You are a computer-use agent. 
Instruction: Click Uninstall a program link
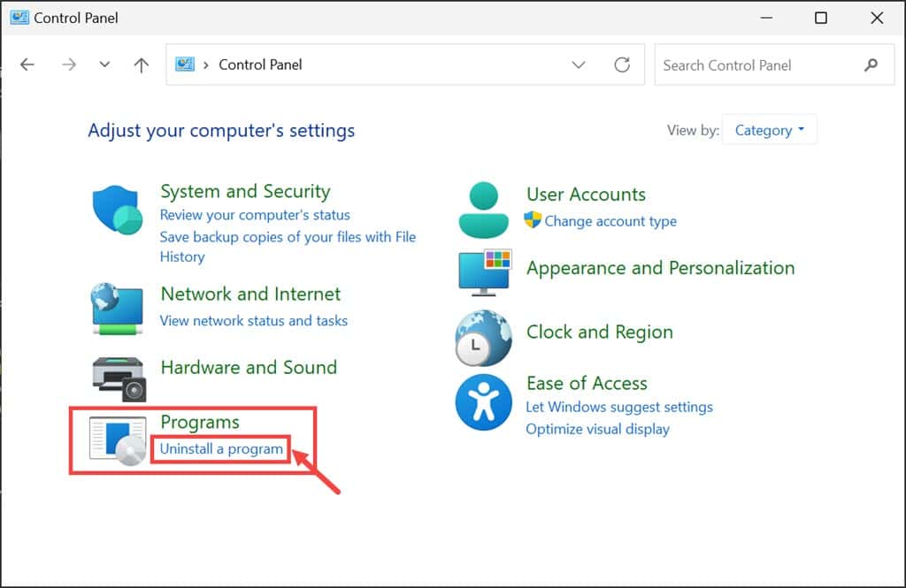pos(221,449)
